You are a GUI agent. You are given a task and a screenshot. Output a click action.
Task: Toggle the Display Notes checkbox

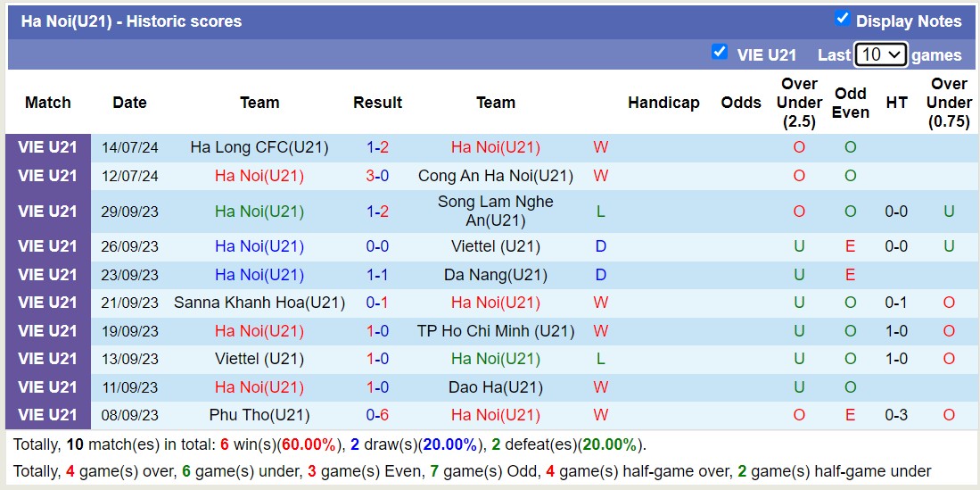pyautogui.click(x=842, y=19)
